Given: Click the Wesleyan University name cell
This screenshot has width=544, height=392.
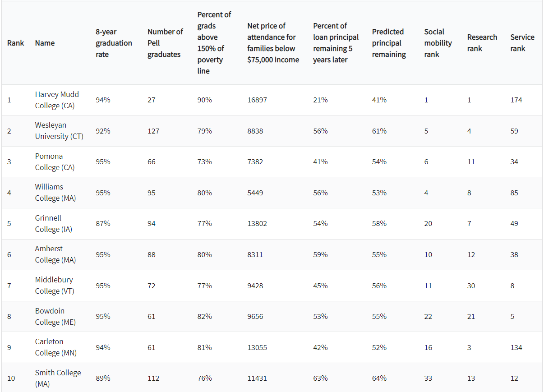Looking at the screenshot, I should [x=59, y=131].
